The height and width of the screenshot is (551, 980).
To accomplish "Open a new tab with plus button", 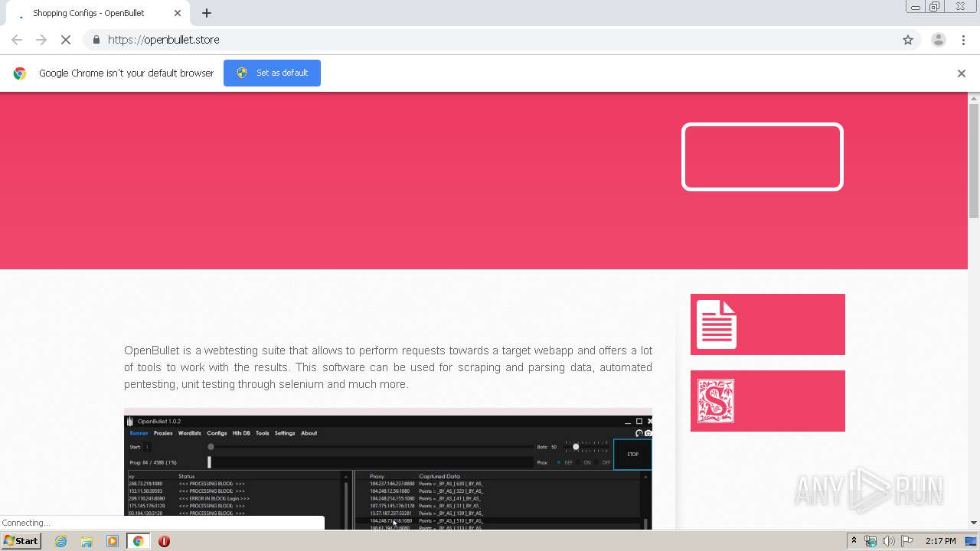I will tap(207, 13).
